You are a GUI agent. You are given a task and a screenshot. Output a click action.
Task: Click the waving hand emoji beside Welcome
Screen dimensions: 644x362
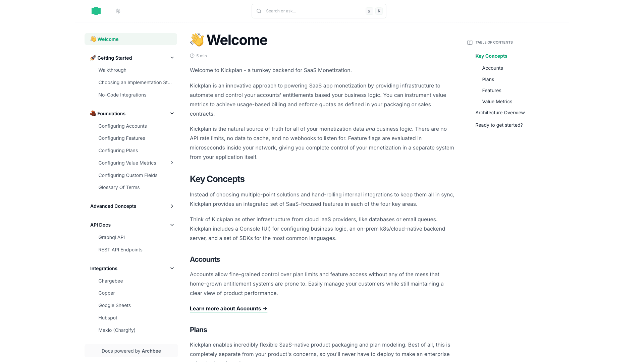point(93,39)
